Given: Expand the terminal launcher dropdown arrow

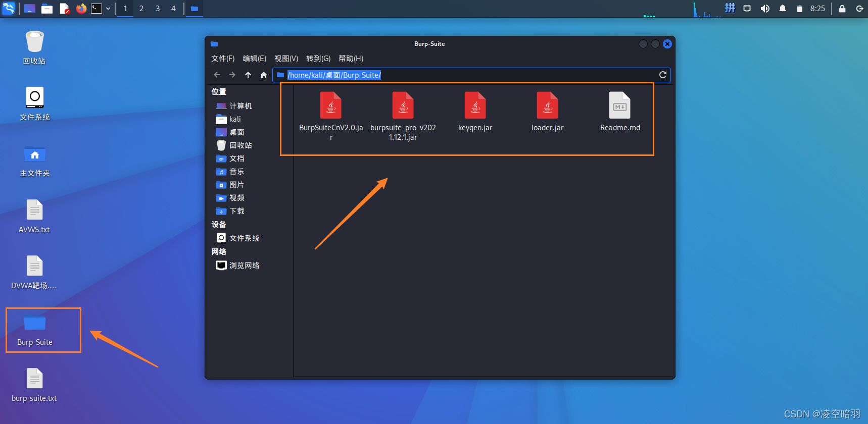Looking at the screenshot, I should point(108,9).
